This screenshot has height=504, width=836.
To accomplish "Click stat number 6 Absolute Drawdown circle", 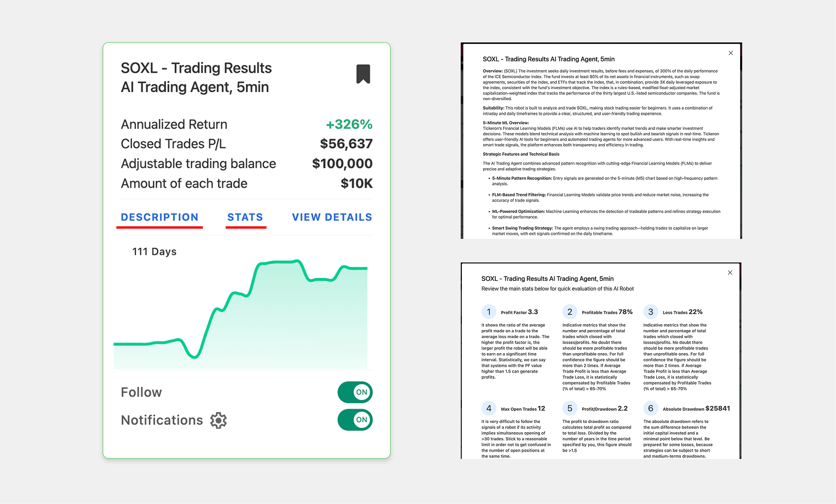I will (x=650, y=408).
